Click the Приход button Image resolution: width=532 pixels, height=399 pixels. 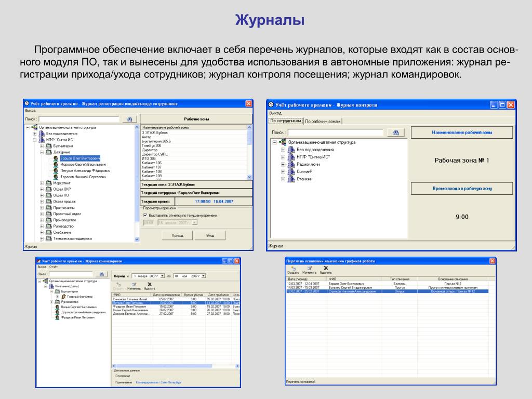[177, 235]
